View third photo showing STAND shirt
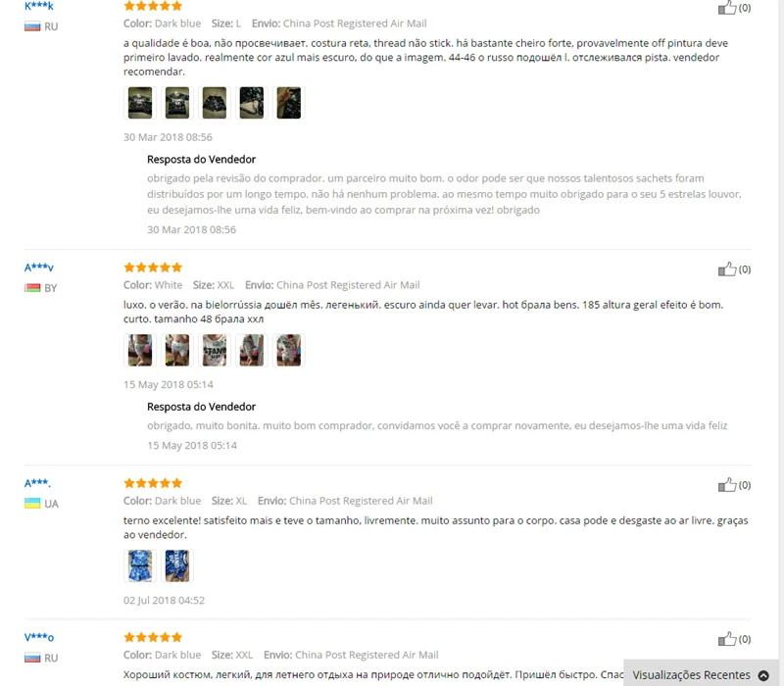Screen dimensions: 784x686 pos(215,350)
